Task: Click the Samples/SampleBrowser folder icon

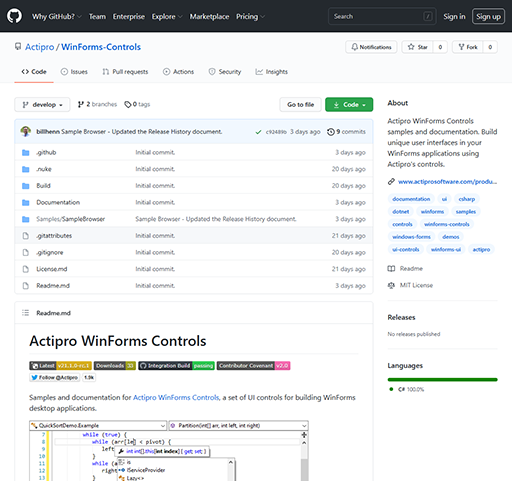Action: pyautogui.click(x=26, y=219)
